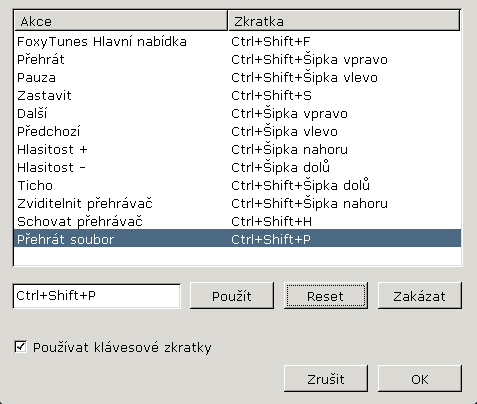Screen dimensions: 477x404
Task: Select the Hlasitost + row
Action: pyautogui.click(x=237, y=150)
